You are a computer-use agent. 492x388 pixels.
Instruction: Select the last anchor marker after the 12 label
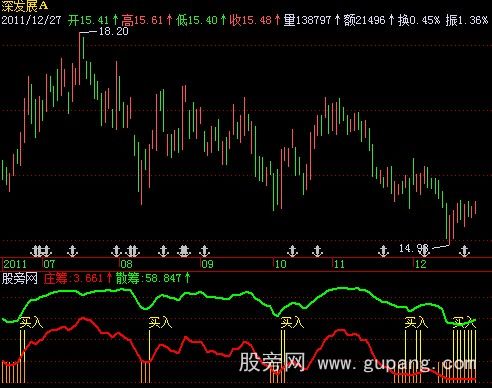(x=464, y=251)
